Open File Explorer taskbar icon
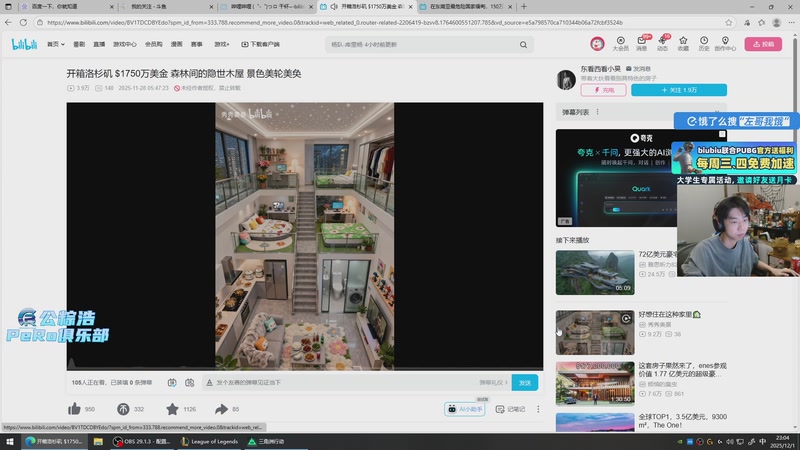 [x=98, y=441]
